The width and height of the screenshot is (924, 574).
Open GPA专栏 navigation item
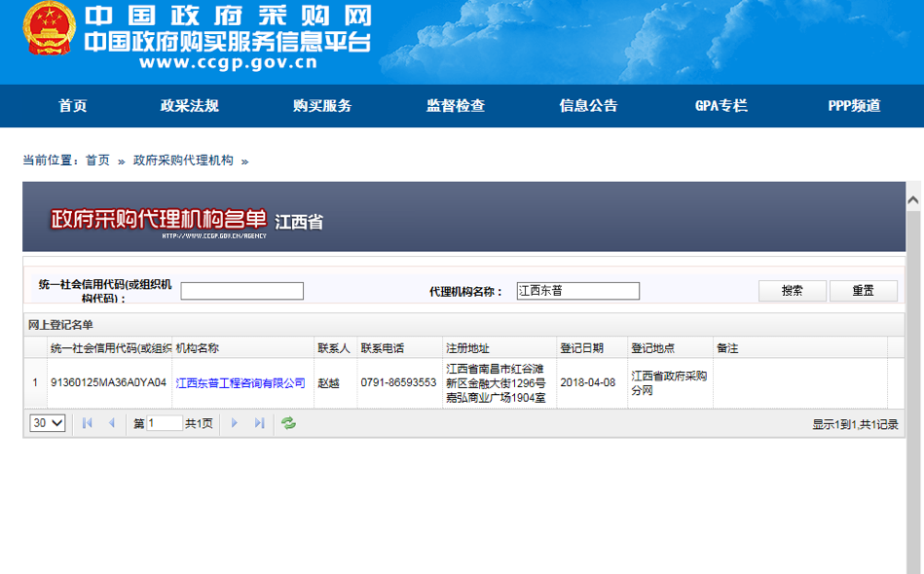pyautogui.click(x=721, y=106)
